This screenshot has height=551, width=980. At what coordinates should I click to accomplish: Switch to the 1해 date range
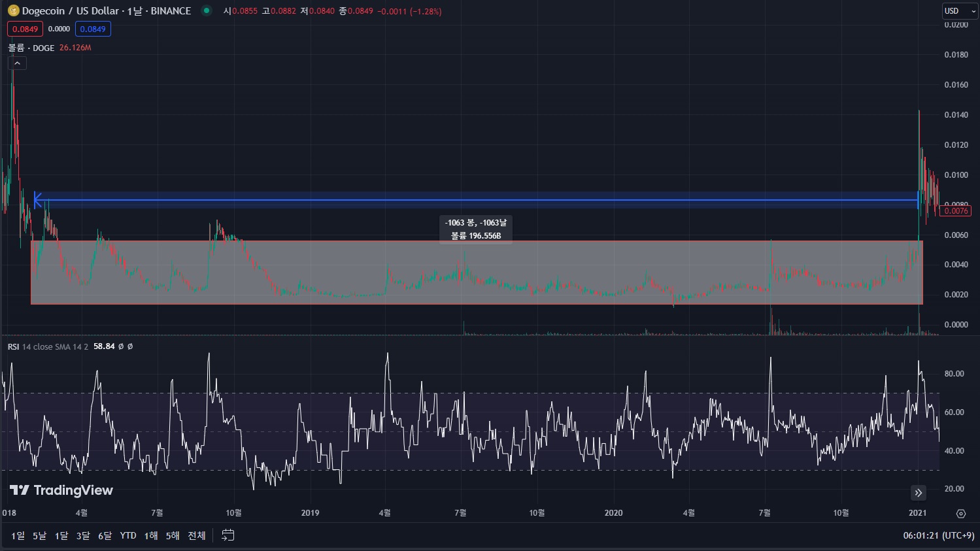point(151,535)
